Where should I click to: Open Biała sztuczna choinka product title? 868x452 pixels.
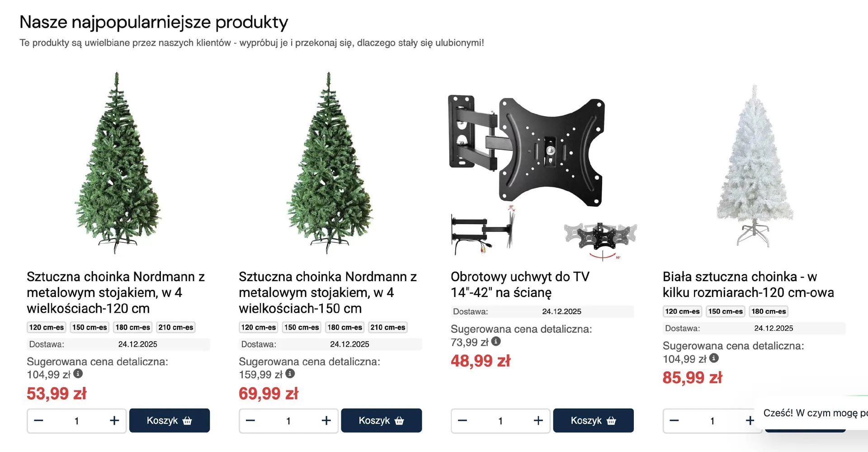coord(748,284)
